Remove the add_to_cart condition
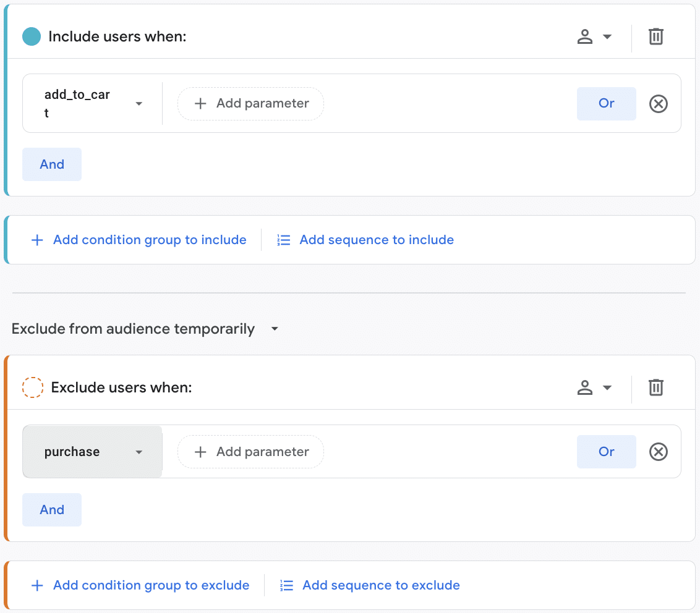The width and height of the screenshot is (700, 613). coord(658,103)
